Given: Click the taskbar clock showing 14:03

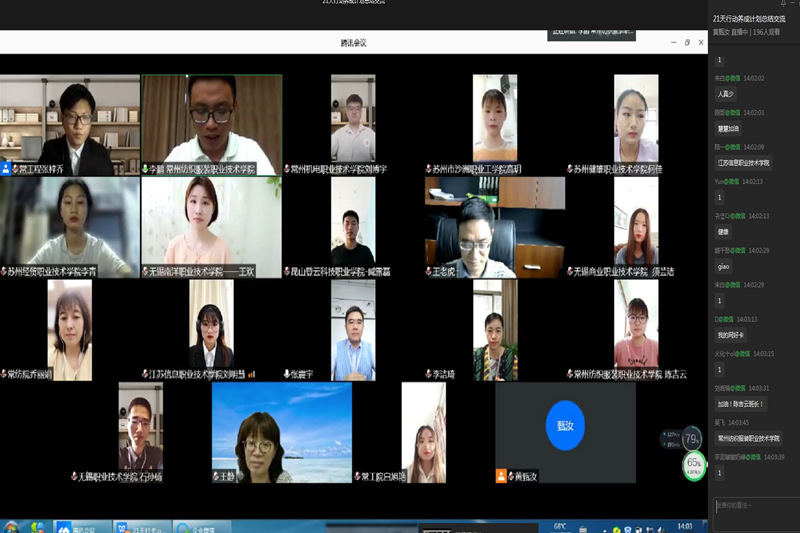Looking at the screenshot, I should pyautogui.click(x=685, y=526).
